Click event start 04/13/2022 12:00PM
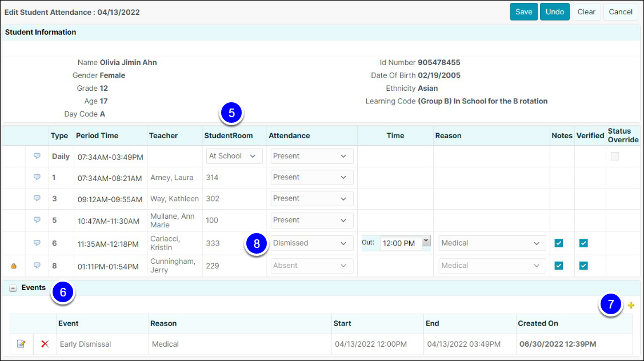This screenshot has height=361, width=644. [x=371, y=344]
